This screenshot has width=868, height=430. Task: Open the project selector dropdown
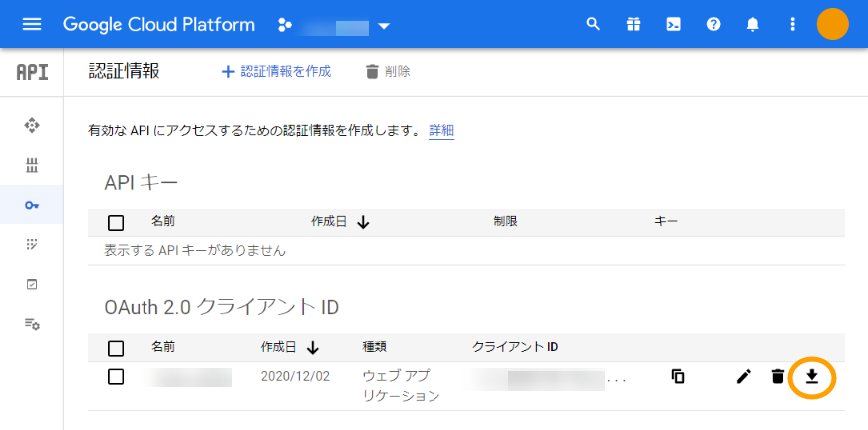pyautogui.click(x=334, y=26)
